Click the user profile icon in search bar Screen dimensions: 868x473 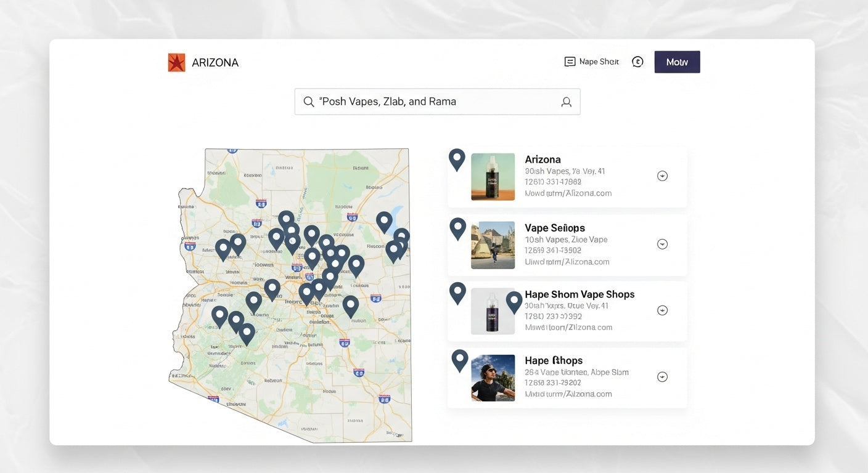566,102
